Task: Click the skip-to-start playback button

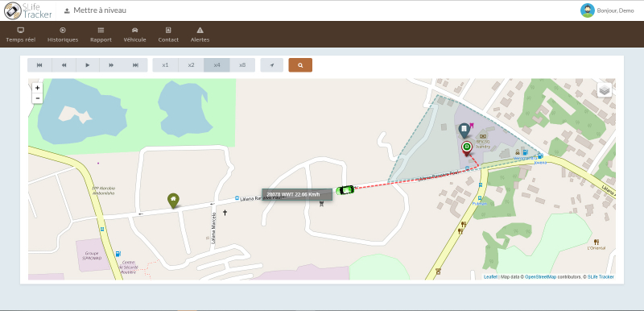Action: [39, 65]
